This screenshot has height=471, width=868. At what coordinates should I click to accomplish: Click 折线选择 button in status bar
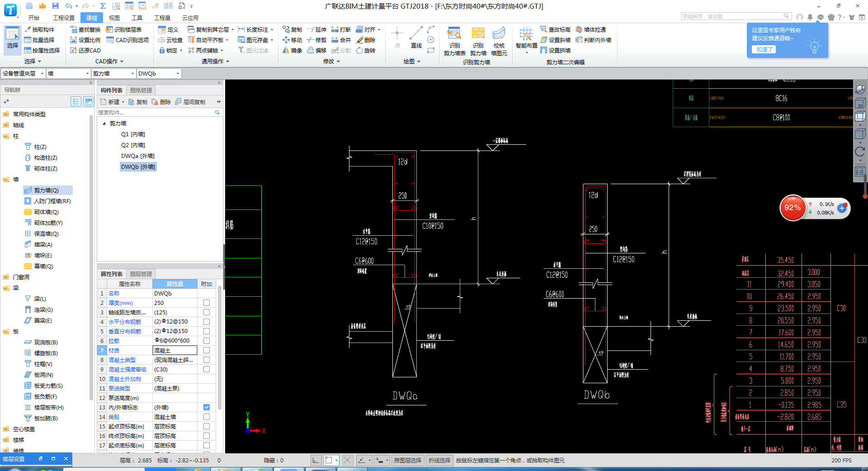point(439,460)
